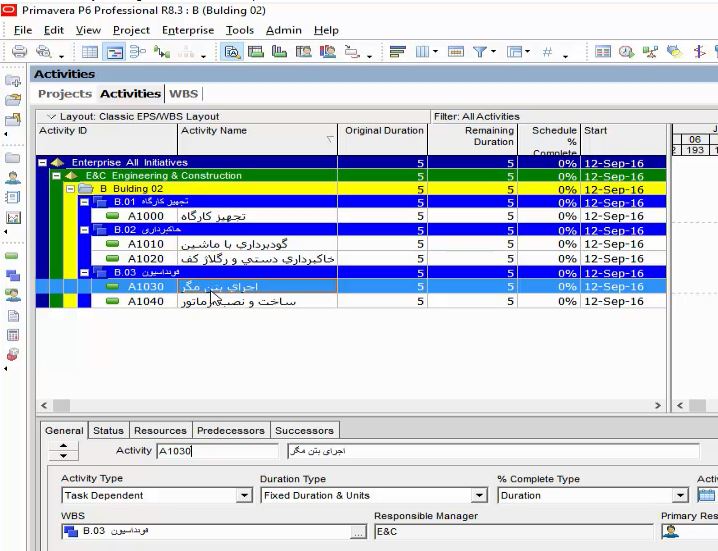This screenshot has width=718, height=551.
Task: Collapse the B Bulding 02 project node
Action: pyautogui.click(x=70, y=189)
